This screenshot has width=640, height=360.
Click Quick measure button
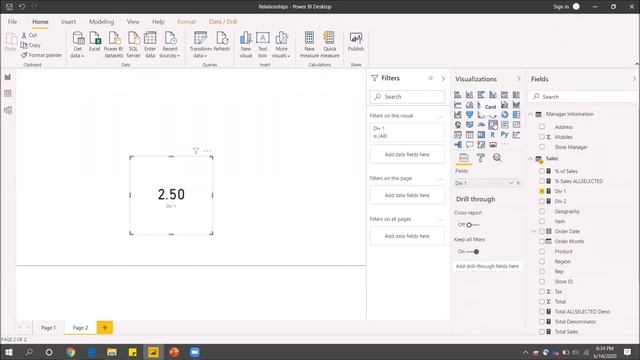coord(330,44)
